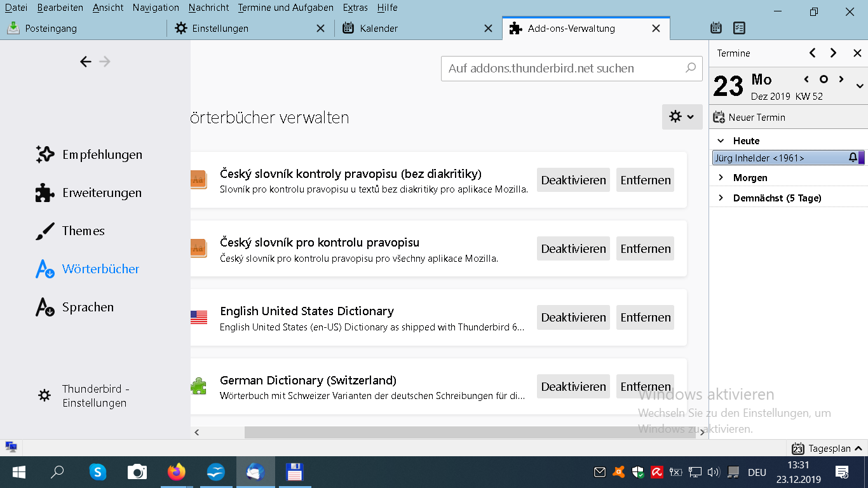Switch to the Kalender tab

click(x=418, y=28)
